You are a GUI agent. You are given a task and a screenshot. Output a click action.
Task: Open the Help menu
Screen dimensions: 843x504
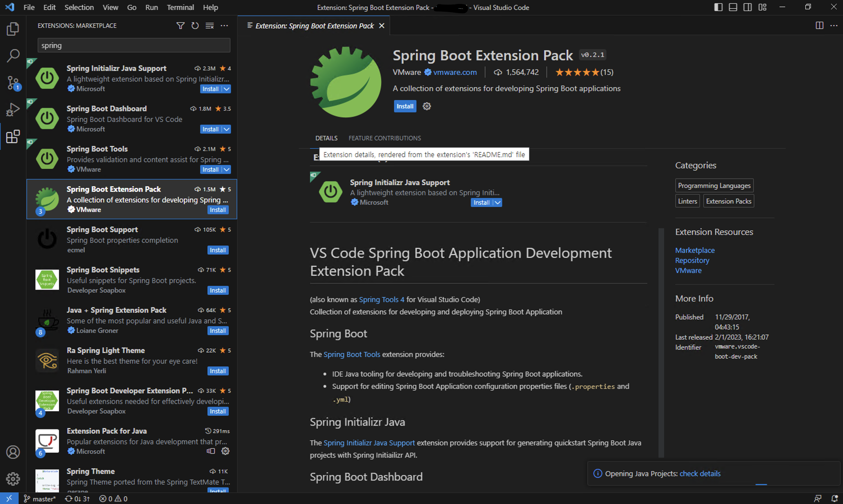tap(210, 7)
